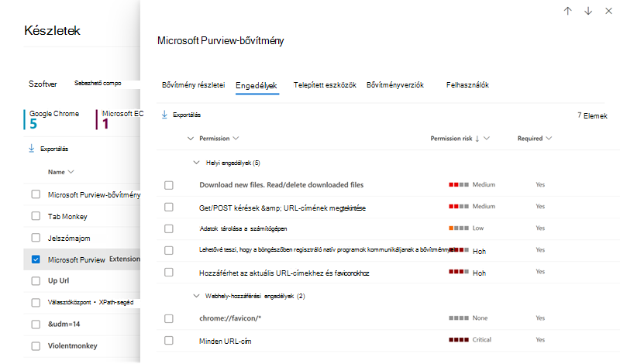Switch to Bővítményverziók tab
620x364 pixels.
[x=395, y=85]
